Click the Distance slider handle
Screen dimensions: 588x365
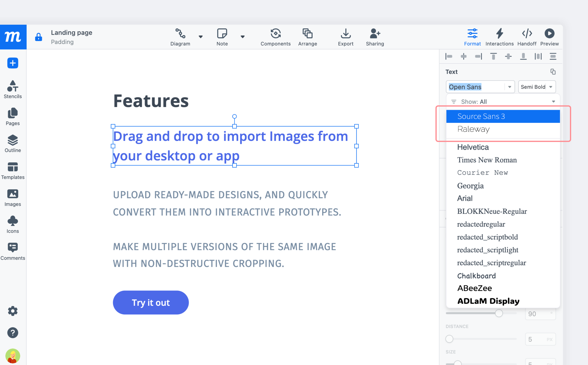click(449, 339)
